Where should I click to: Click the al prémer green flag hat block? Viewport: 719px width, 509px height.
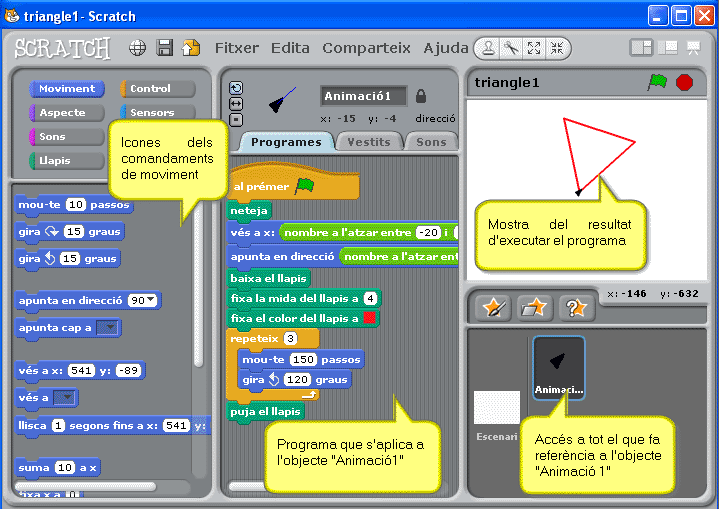click(293, 183)
